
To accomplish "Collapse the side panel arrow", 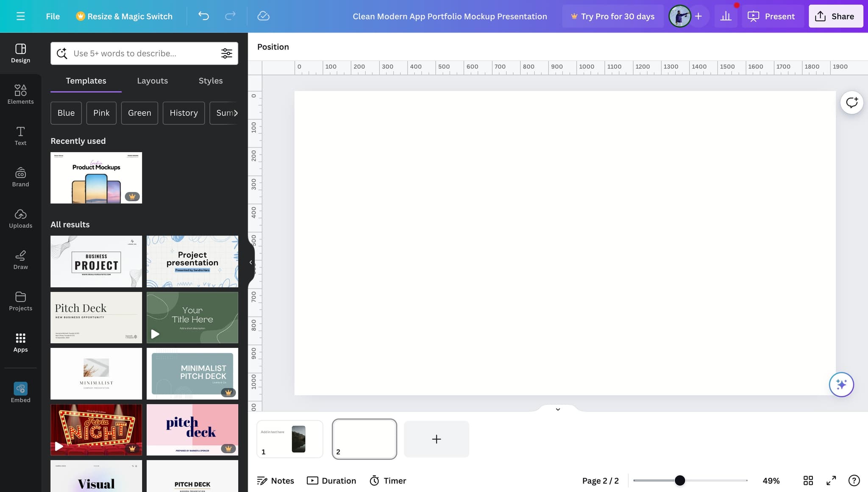I will (251, 262).
